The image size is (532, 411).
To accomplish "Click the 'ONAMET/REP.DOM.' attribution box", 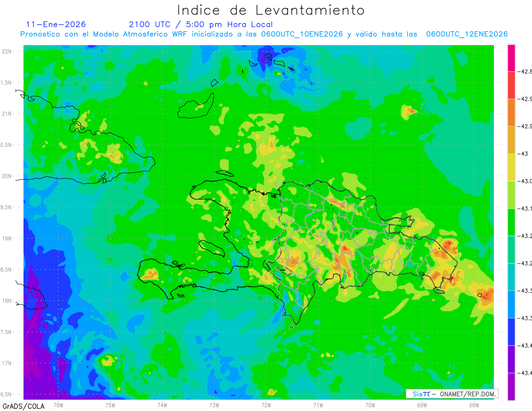I will pyautogui.click(x=452, y=394).
